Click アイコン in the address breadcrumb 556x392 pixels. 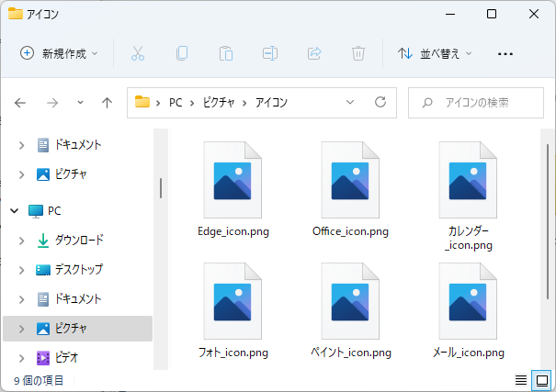[271, 103]
